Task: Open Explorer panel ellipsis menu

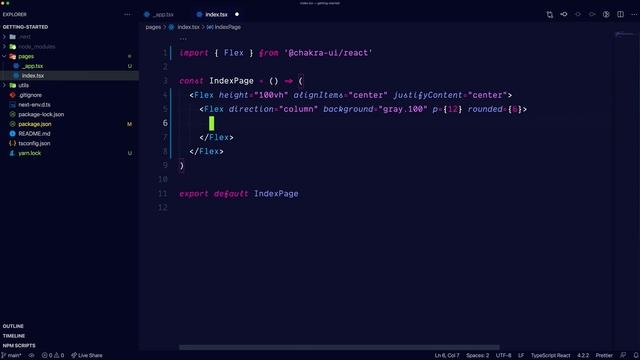Action: tap(127, 14)
